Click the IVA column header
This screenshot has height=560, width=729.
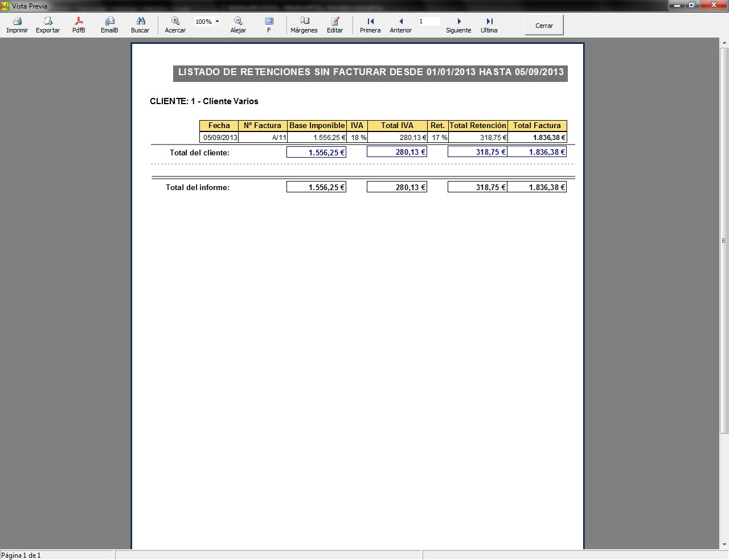click(357, 126)
